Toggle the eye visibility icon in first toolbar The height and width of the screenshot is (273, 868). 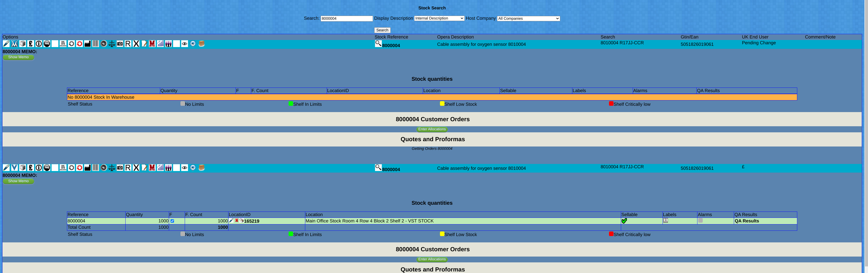point(184,44)
